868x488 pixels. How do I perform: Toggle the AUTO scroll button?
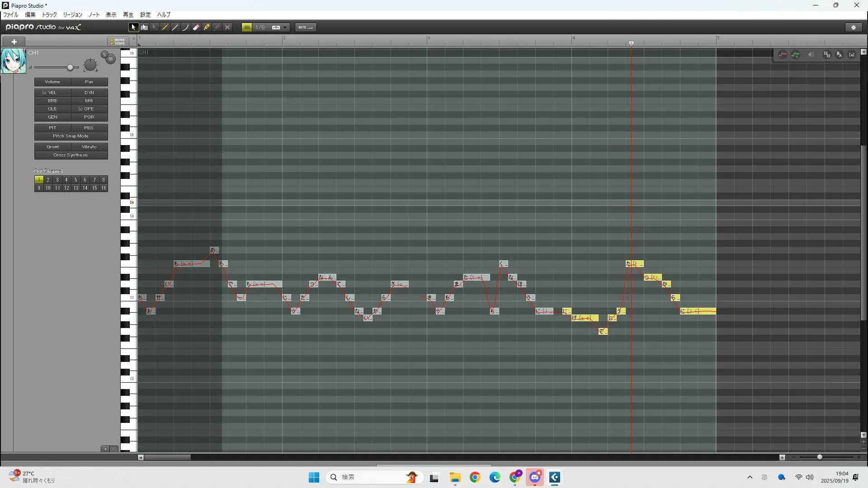pyautogui.click(x=306, y=28)
